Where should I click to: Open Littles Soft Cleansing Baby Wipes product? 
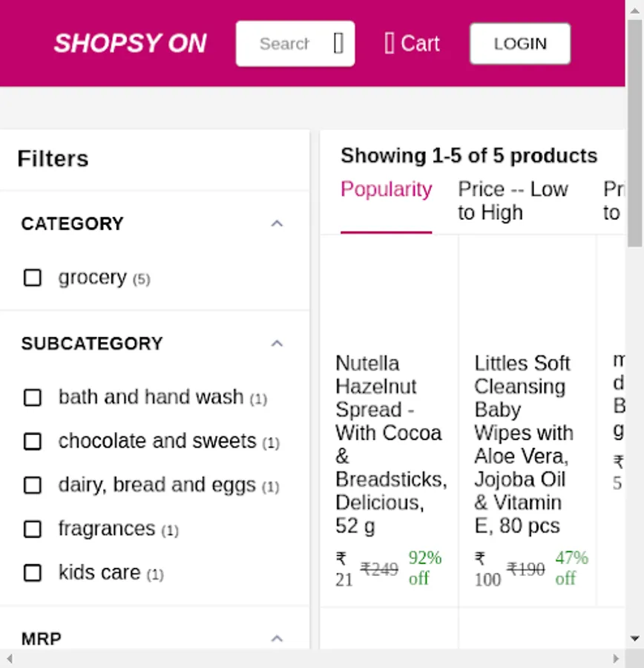click(523, 444)
